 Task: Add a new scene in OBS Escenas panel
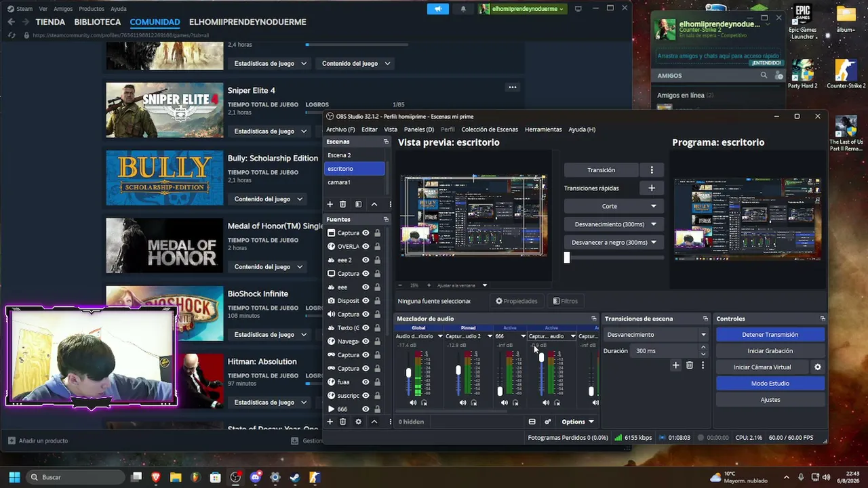pyautogui.click(x=330, y=204)
